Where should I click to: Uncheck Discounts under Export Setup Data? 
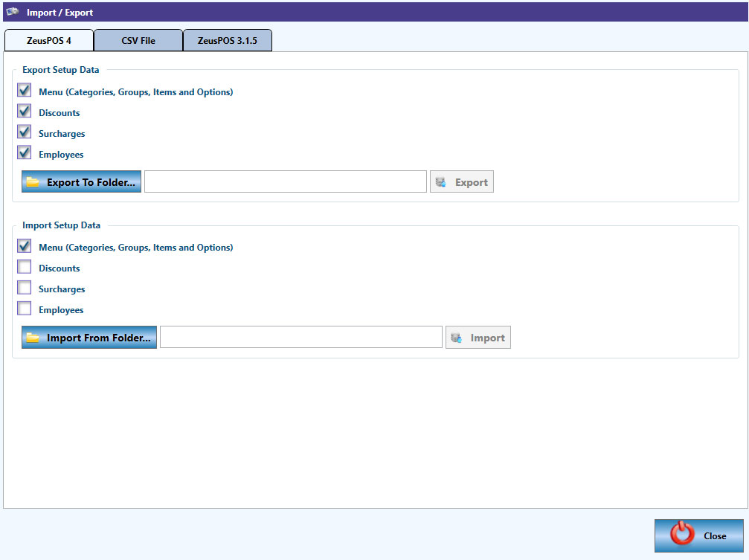point(25,112)
